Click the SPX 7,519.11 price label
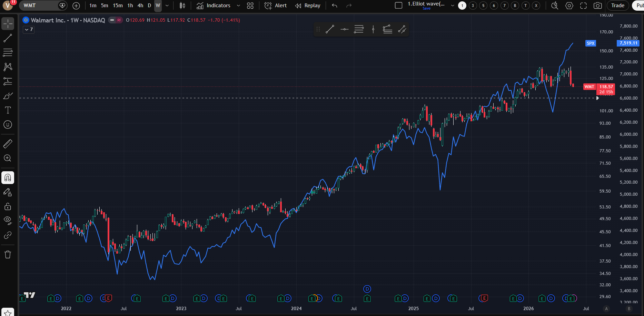Image resolution: width=644 pixels, height=316 pixels. pos(628,43)
